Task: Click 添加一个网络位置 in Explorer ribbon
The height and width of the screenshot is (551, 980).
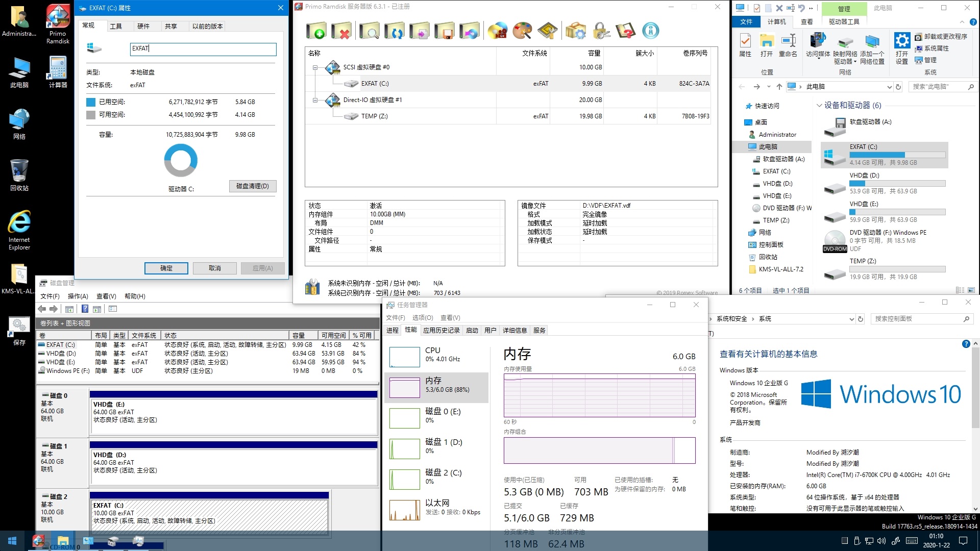Action: pos(872,49)
